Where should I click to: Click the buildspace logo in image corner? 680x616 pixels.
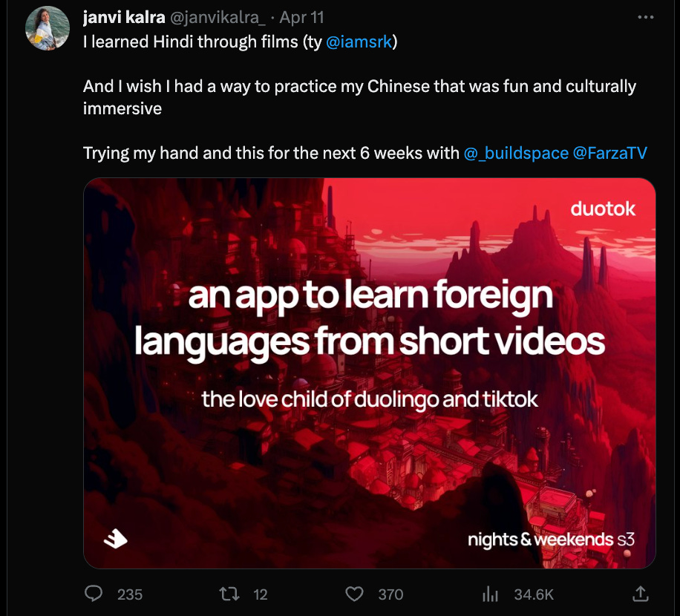click(116, 539)
